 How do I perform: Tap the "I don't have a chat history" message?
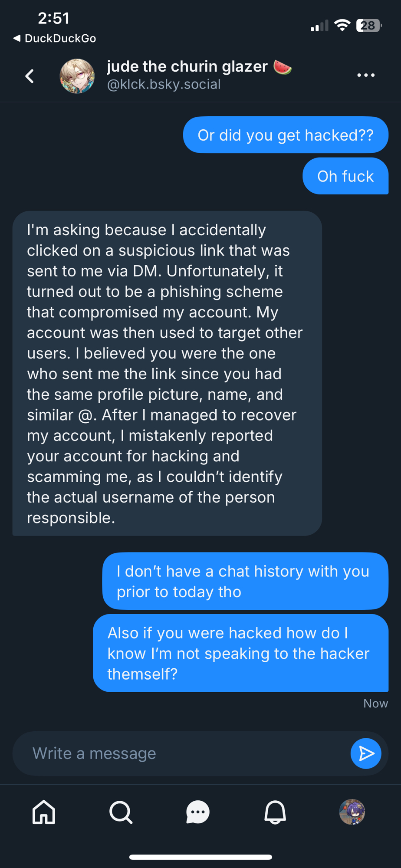245,581
